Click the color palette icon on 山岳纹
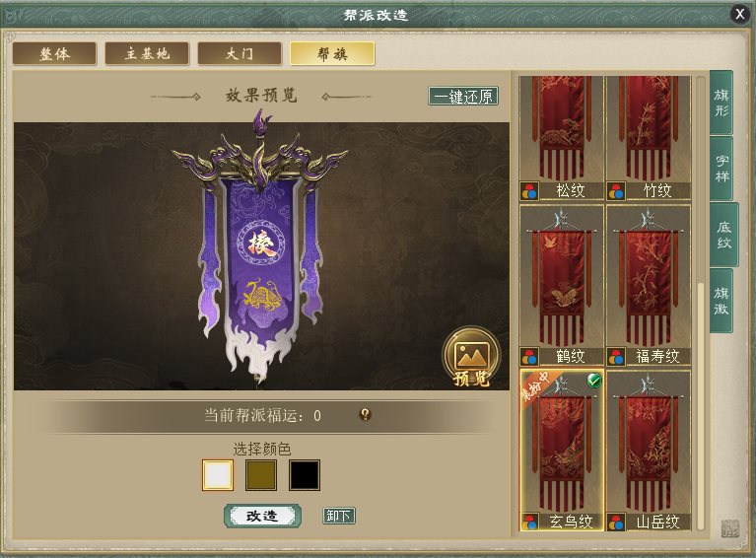The image size is (756, 558). coord(616,523)
